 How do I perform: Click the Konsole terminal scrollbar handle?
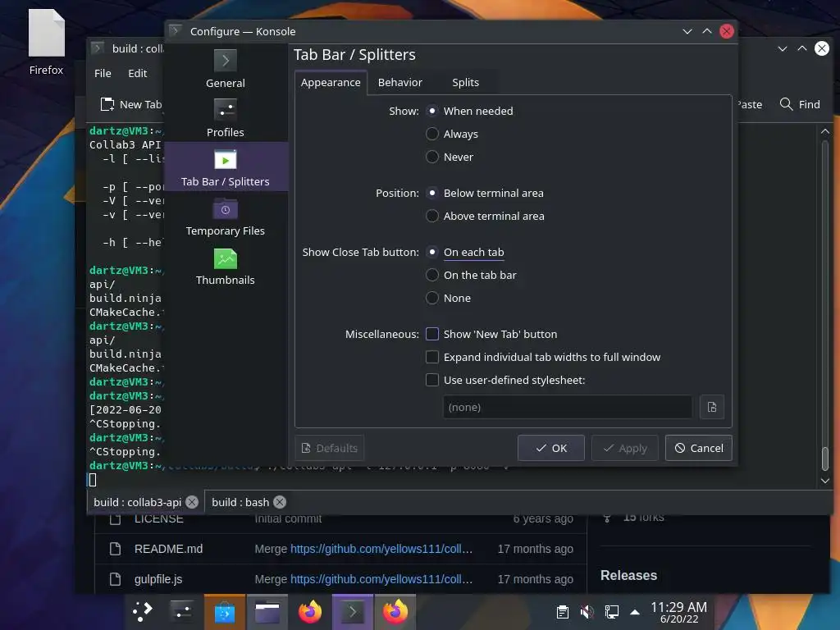825,459
